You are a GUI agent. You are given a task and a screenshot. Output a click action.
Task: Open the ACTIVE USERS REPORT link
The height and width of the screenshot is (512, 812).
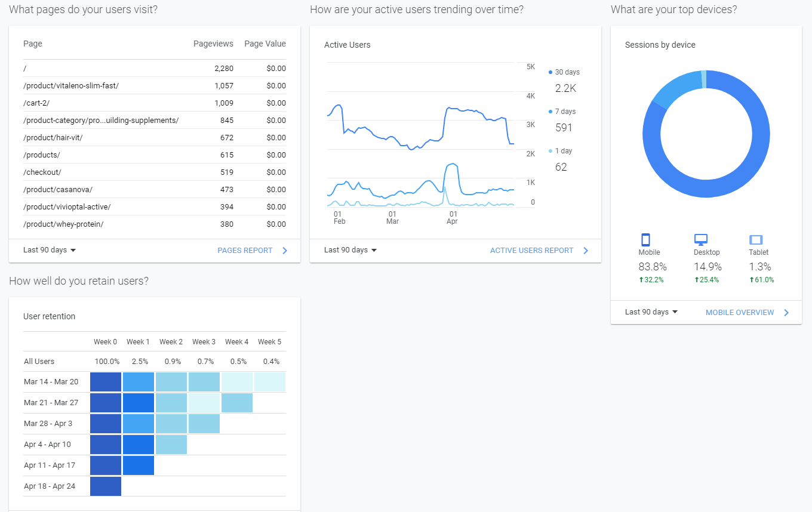click(x=531, y=251)
